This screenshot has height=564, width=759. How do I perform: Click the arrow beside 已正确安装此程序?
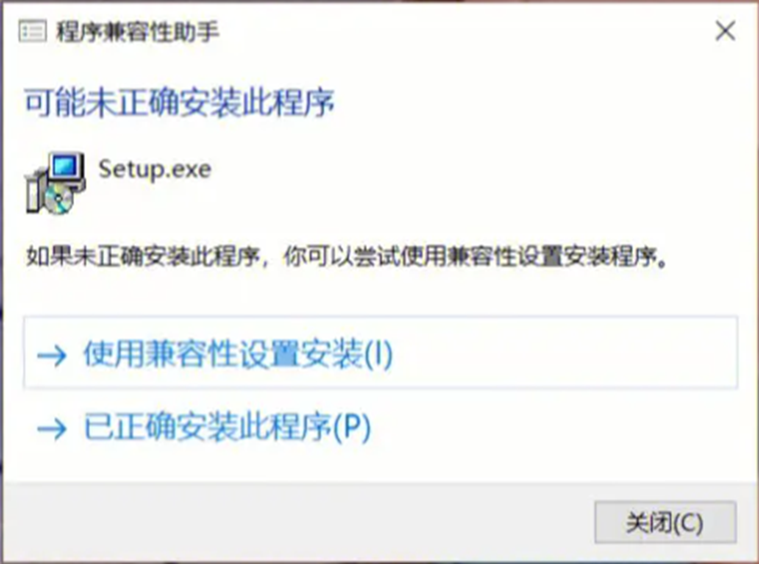(x=52, y=428)
